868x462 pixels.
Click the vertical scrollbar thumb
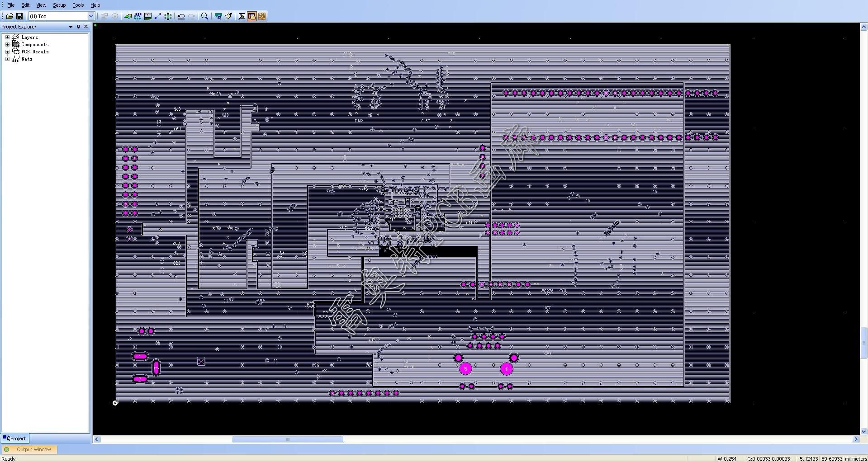pos(864,343)
